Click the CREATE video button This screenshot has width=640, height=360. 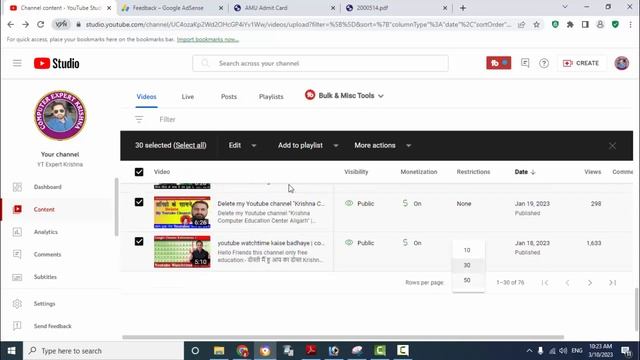click(581, 63)
